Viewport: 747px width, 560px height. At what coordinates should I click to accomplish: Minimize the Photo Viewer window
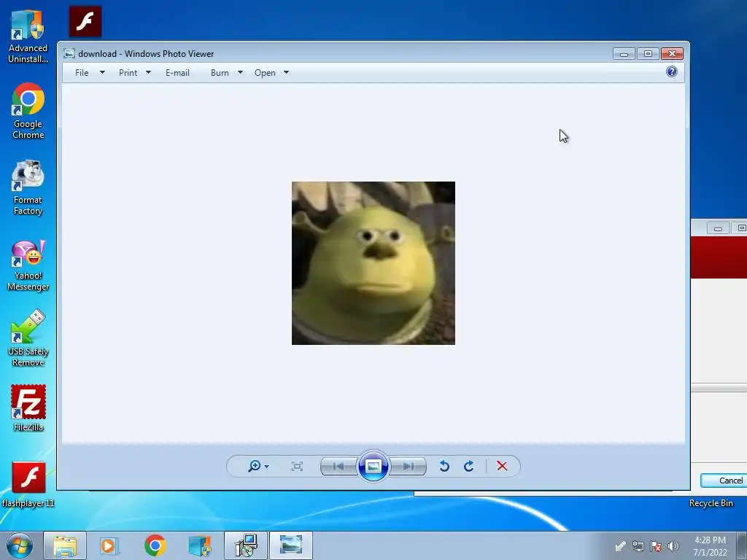tap(624, 53)
